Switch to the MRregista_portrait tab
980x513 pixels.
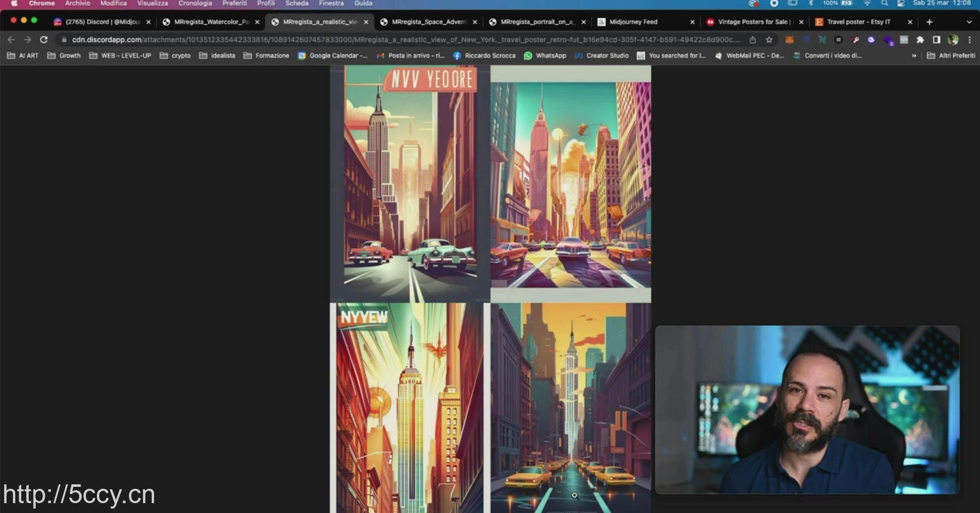coord(537,22)
